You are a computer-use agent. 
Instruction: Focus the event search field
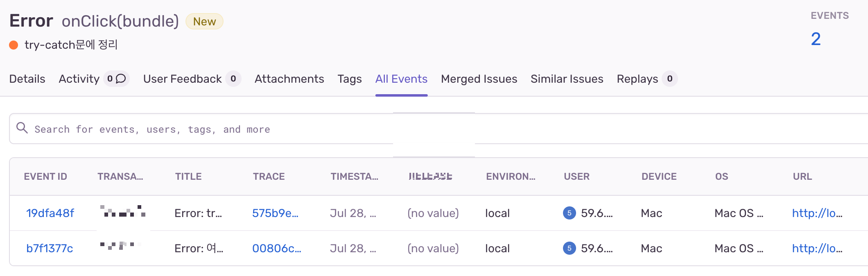(438, 129)
